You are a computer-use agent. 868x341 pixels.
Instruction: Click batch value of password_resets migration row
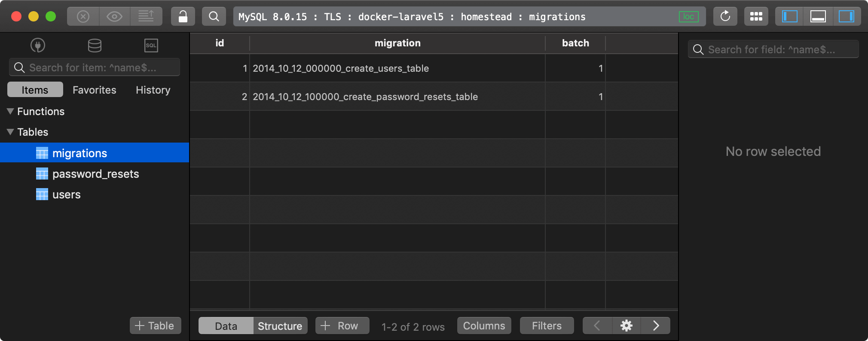pyautogui.click(x=575, y=97)
